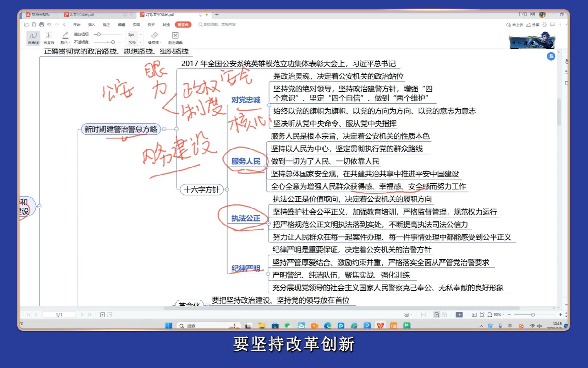This screenshot has width=588, height=368.
Task: Select the 画直线 straight line tool
Action: click(49, 38)
